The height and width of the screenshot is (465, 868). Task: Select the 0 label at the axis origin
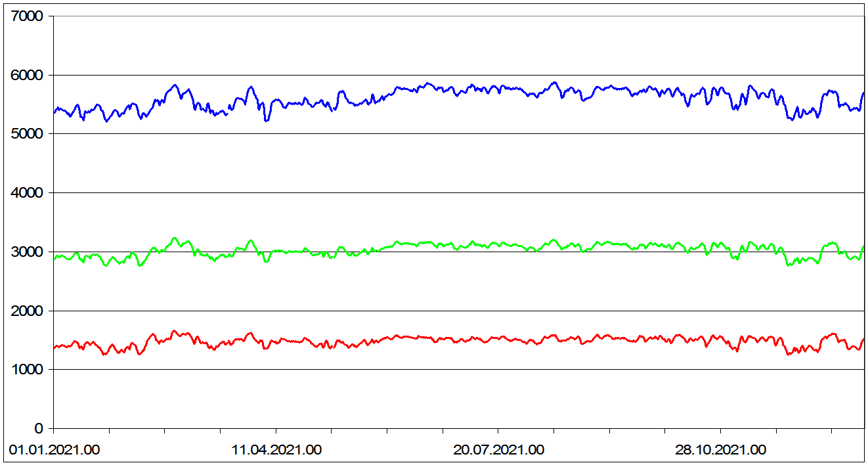39,429
